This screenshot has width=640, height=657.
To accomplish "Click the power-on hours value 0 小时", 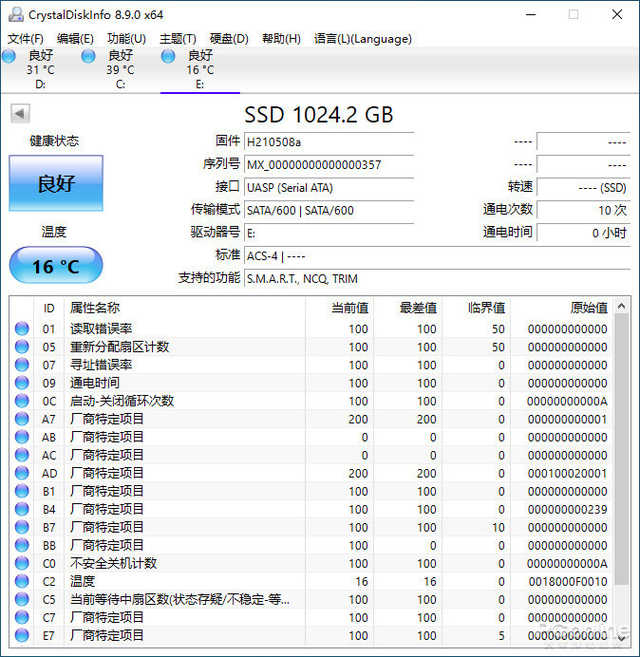I will point(583,233).
